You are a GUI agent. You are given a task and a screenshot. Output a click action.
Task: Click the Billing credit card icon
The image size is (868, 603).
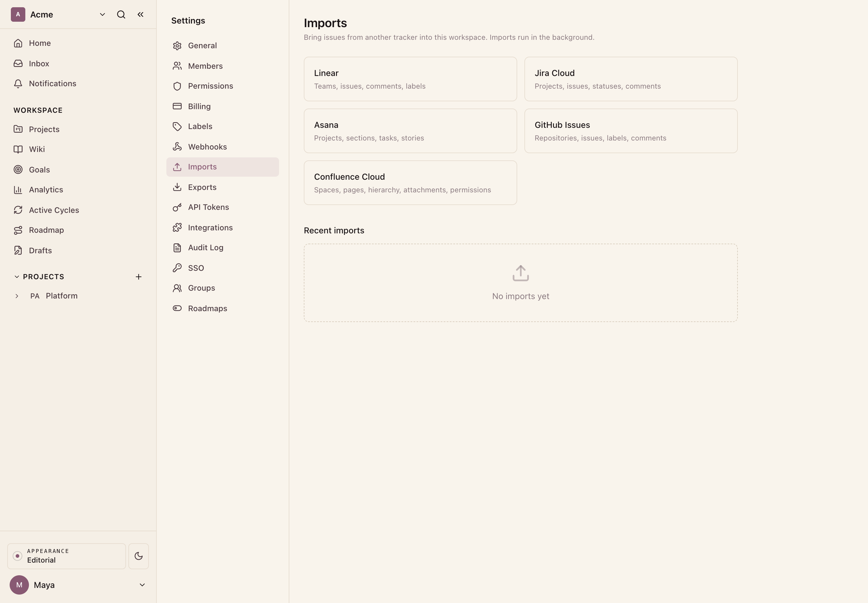click(x=177, y=106)
